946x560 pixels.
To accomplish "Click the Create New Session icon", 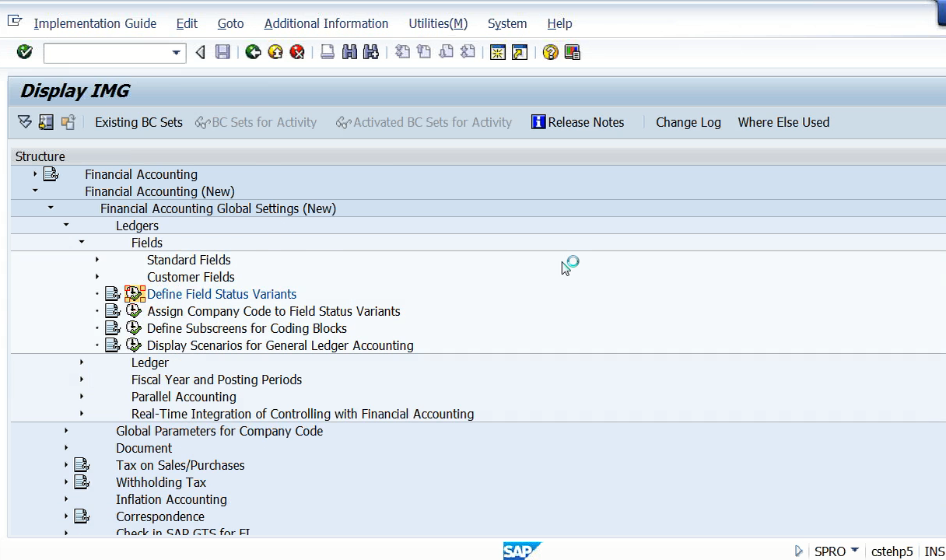I will pos(498,52).
